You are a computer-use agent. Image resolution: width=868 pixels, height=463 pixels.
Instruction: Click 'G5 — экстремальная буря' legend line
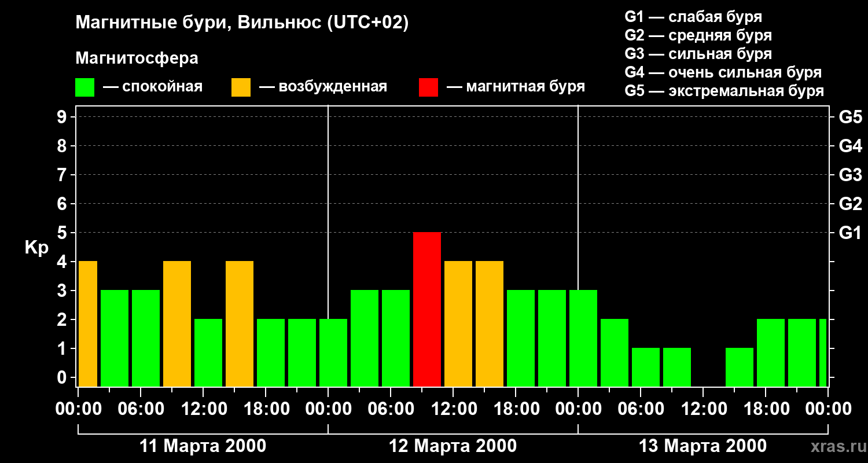[724, 91]
